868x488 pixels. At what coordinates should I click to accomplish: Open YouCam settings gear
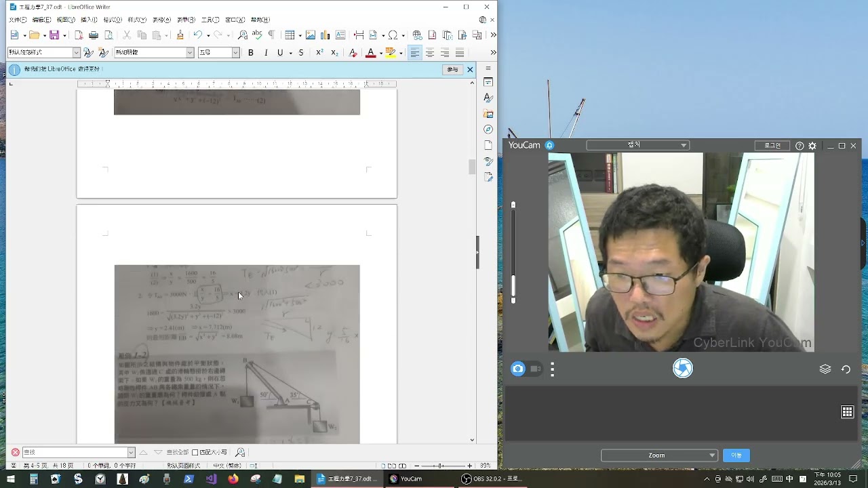tap(812, 146)
